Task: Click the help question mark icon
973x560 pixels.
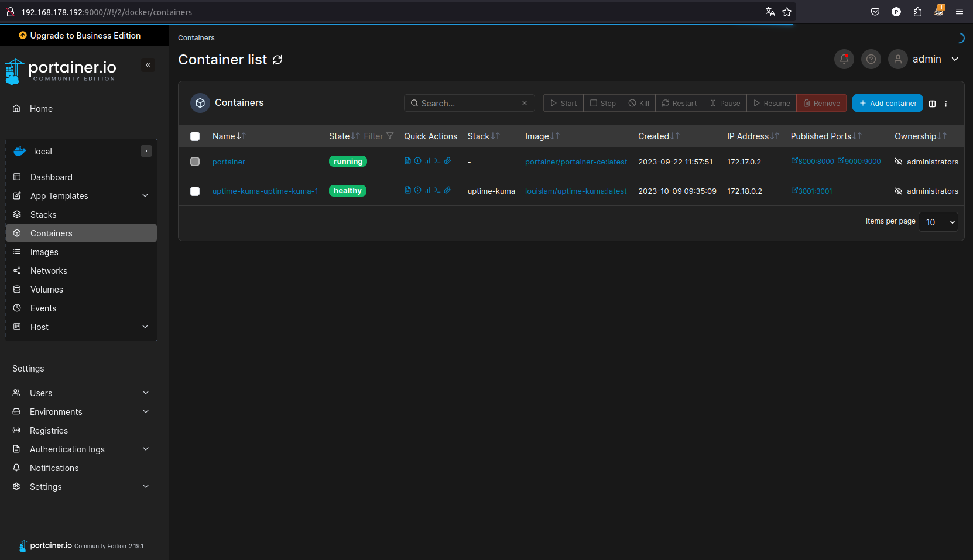Action: [871, 59]
